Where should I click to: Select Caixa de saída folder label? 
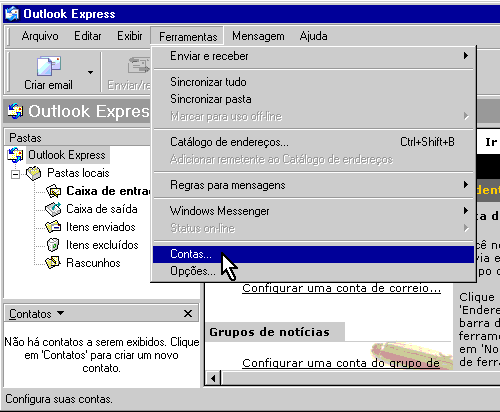[x=102, y=209]
